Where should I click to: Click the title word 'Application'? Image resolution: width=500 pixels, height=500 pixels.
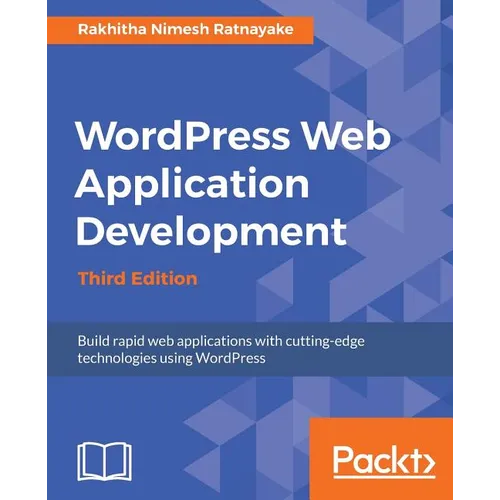(192, 187)
